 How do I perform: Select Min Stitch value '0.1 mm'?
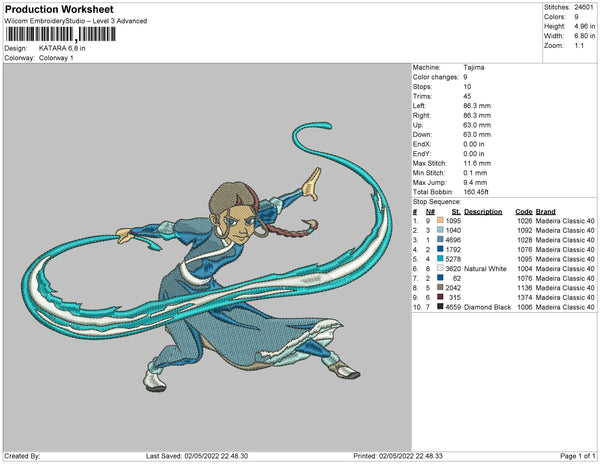[475, 173]
